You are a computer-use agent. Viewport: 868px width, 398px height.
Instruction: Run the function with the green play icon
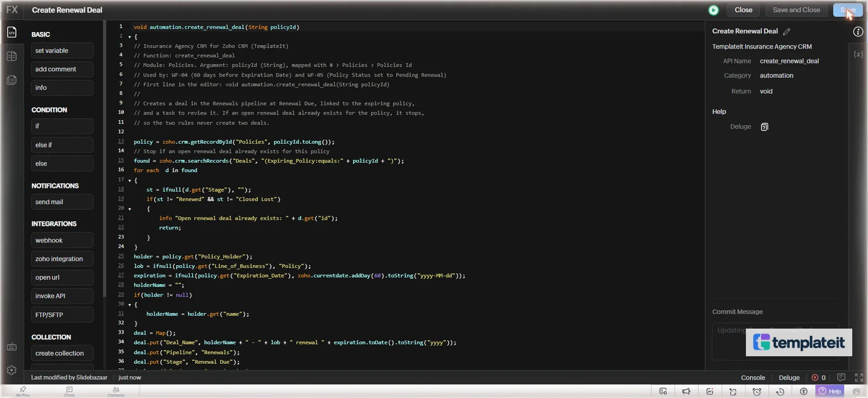(x=713, y=10)
